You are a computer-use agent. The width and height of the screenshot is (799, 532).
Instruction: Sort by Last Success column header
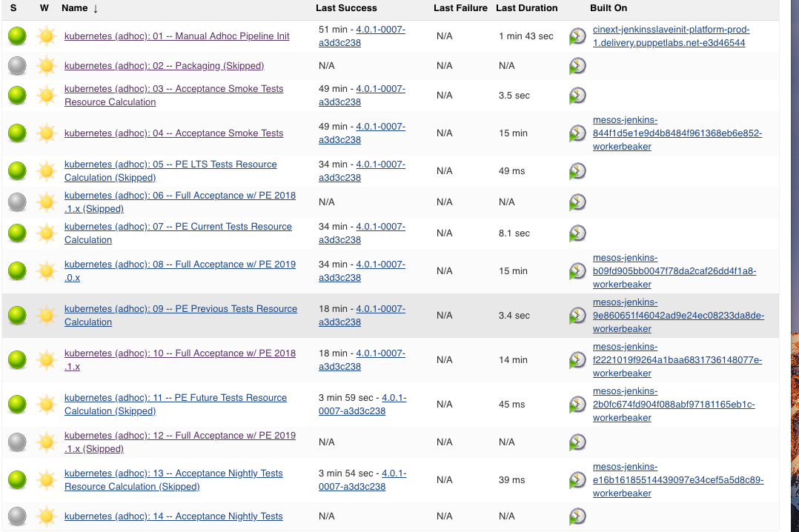[346, 8]
